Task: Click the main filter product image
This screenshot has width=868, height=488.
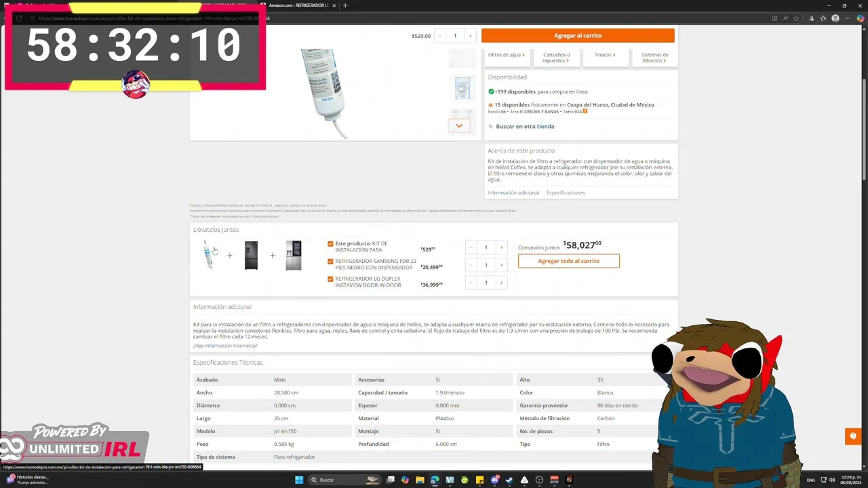Action: 327,93
